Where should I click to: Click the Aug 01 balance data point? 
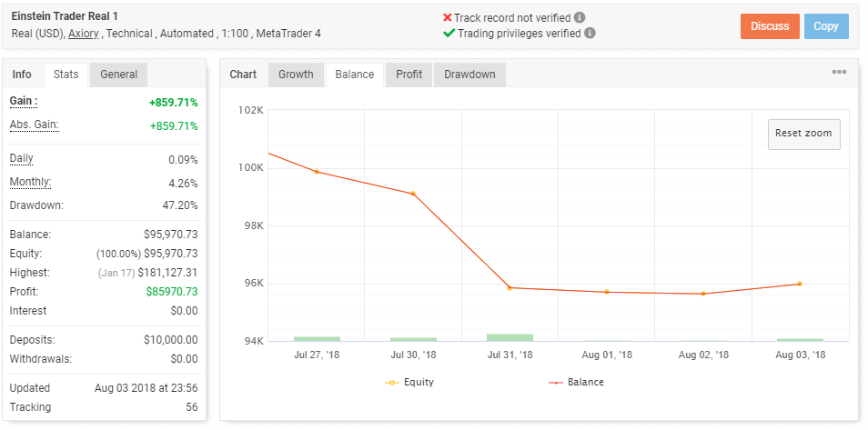click(x=607, y=292)
